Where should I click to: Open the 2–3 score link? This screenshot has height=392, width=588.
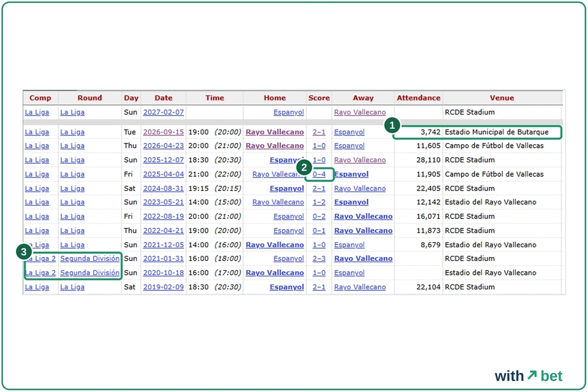319,258
